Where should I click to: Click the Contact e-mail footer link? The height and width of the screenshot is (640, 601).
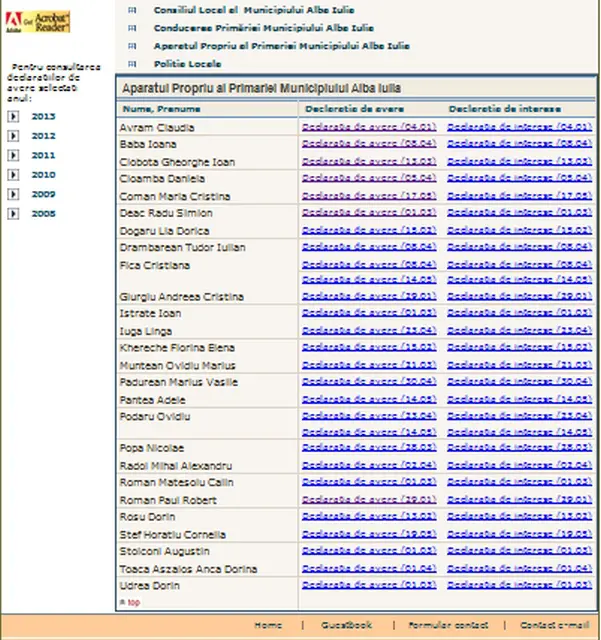pos(554,625)
